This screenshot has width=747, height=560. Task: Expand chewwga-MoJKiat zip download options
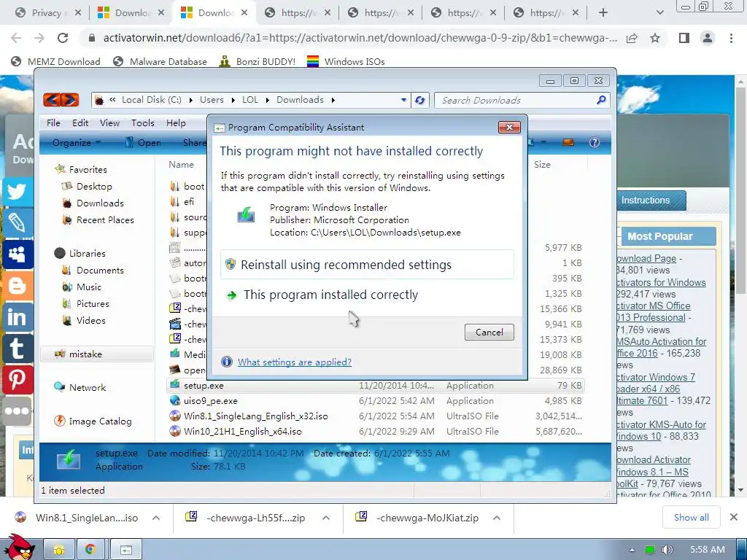[496, 518]
